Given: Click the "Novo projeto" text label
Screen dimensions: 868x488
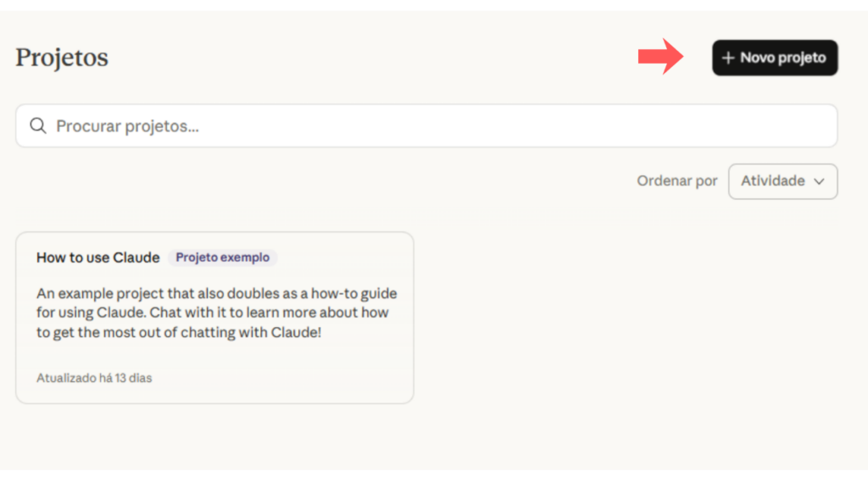Looking at the screenshot, I should (x=782, y=58).
